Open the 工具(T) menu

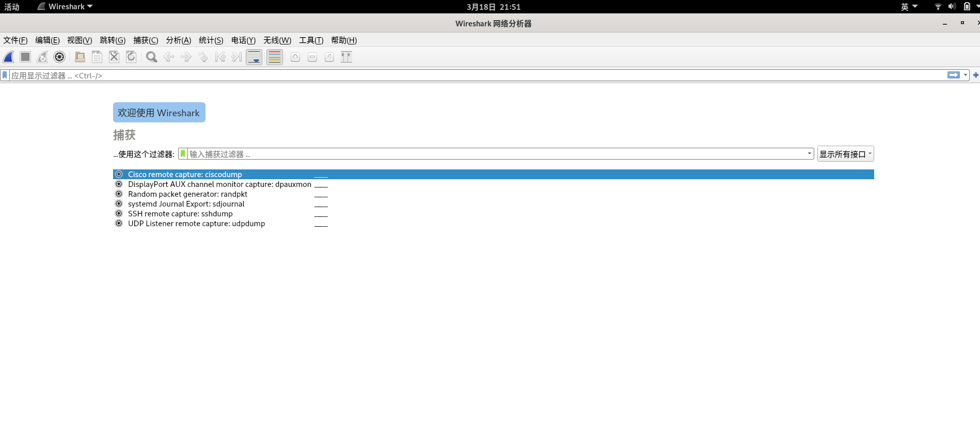311,40
